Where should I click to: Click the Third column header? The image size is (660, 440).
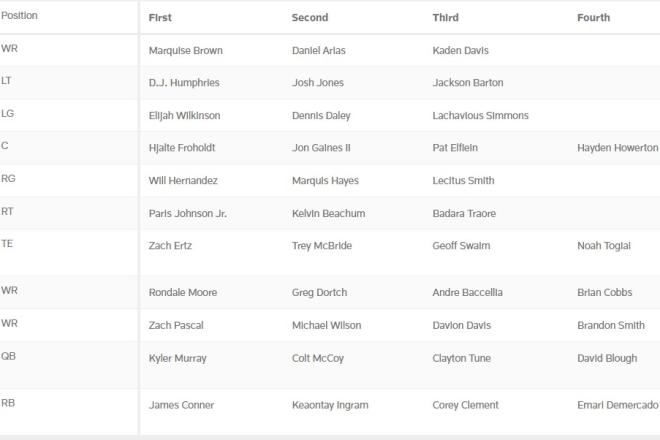445,18
